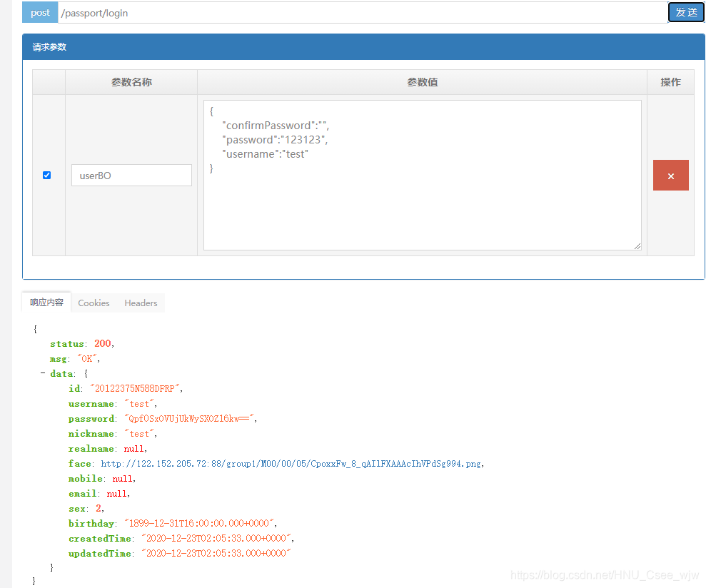Screen dimensions: 706x588
Task: Click the 操作 column header
Action: (670, 82)
